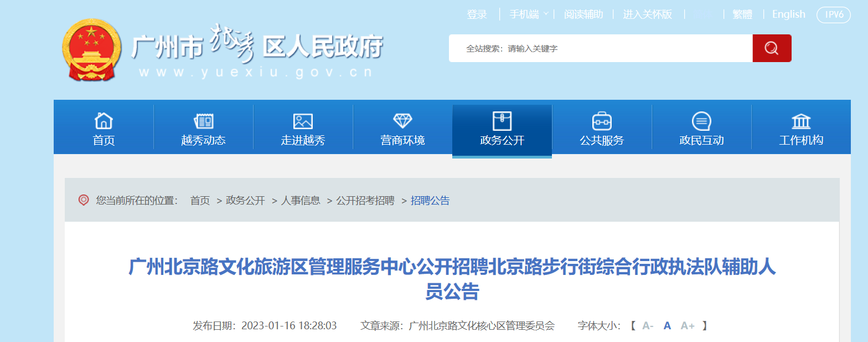Click the 发布日期 2023-01-16 text
The width and height of the screenshot is (868, 342).
pyautogui.click(x=265, y=325)
